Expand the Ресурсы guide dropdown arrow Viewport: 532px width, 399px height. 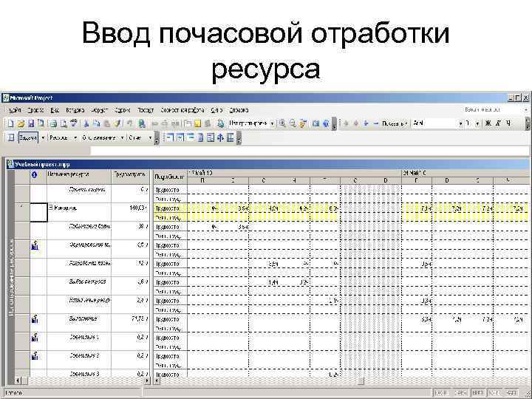tap(75, 137)
